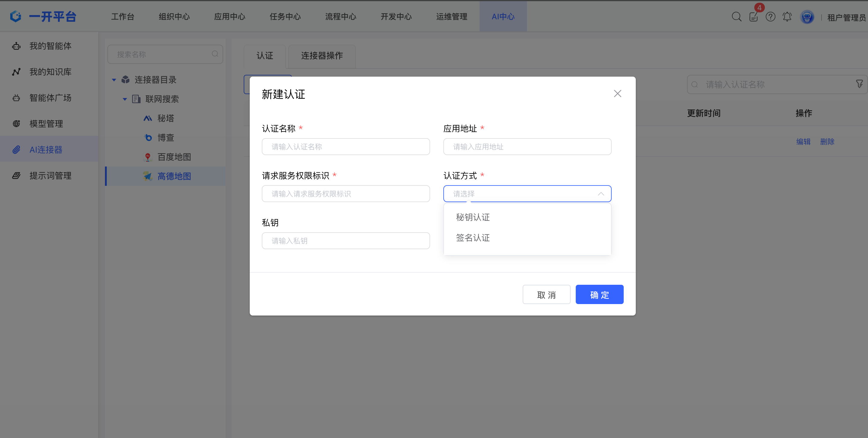Viewport: 868px width, 438px height.
Task: Switch to the 连接器操作 tab
Action: coord(322,56)
